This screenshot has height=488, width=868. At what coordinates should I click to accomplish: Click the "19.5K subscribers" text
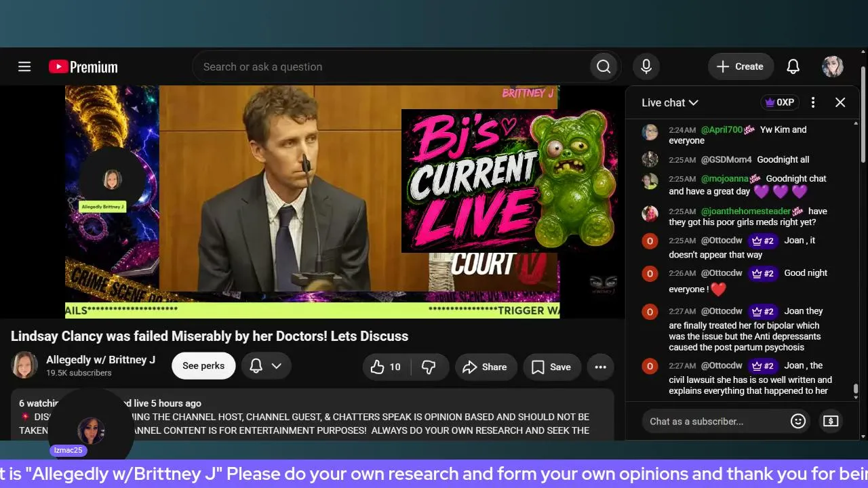pos(79,373)
